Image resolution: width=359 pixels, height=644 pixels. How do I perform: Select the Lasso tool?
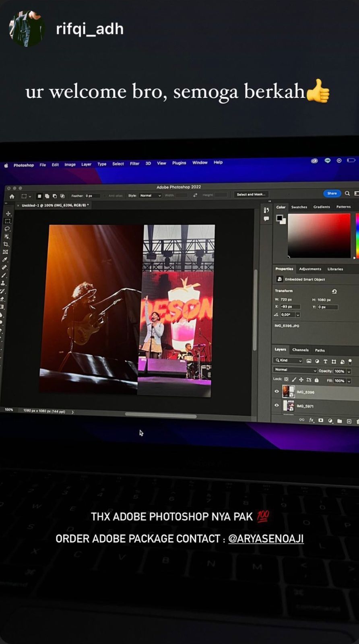coord(7,229)
